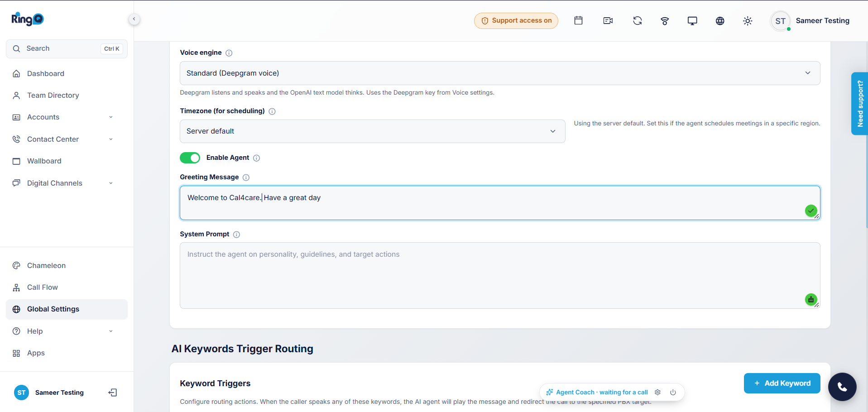Screen dimensions: 868x412
Task: Select Global Settings in sidebar
Action: [x=67, y=309]
